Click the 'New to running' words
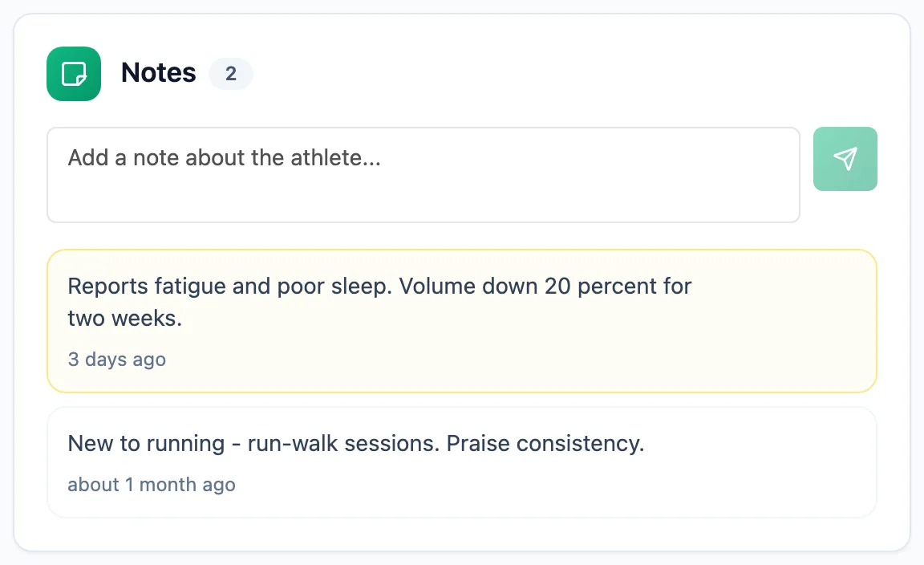The width and height of the screenshot is (924, 565). click(146, 444)
